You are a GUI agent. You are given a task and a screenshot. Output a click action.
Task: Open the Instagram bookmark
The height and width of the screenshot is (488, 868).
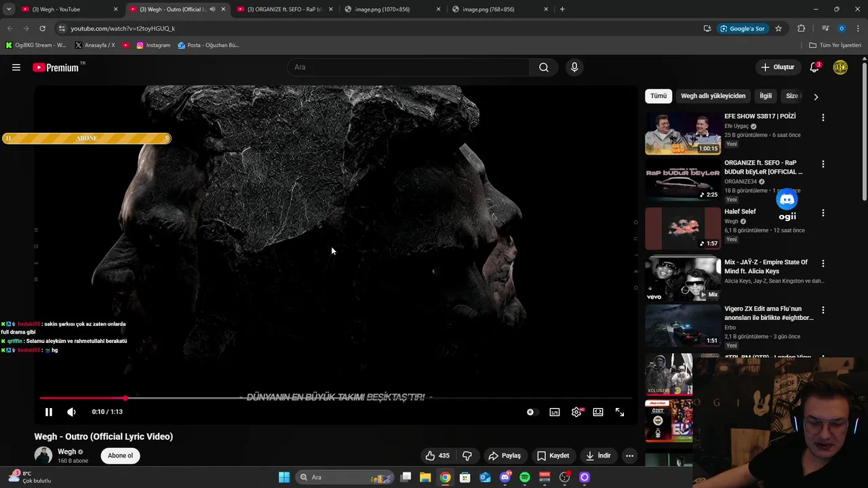[x=153, y=45]
